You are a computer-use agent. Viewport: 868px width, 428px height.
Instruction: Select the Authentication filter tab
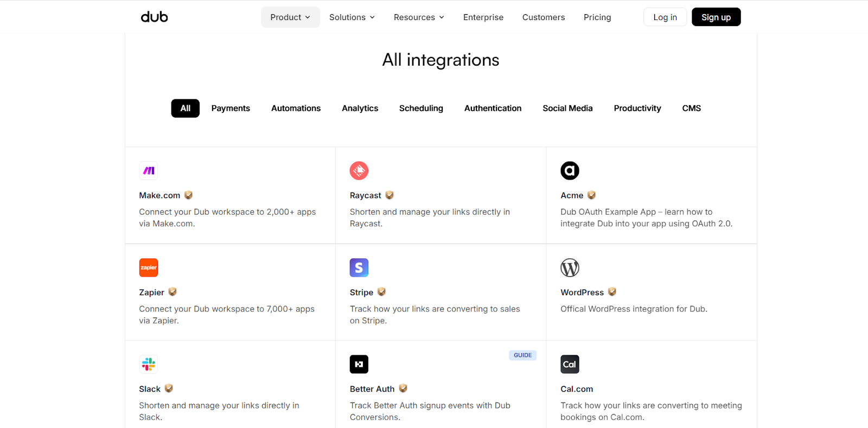(x=493, y=108)
